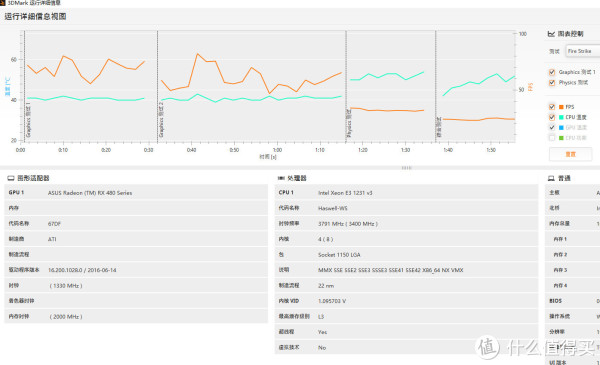Open the Fire Strike test dropdown
The image size is (600, 365).
[x=583, y=51]
